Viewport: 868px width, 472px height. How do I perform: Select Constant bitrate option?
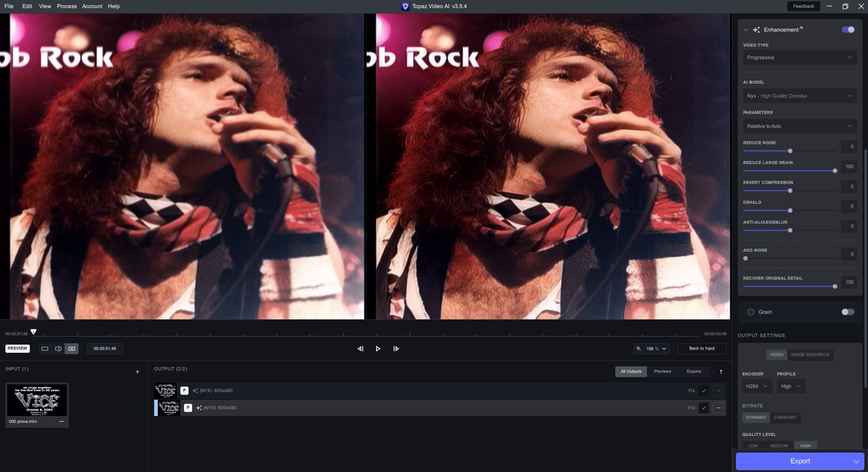[x=785, y=417]
